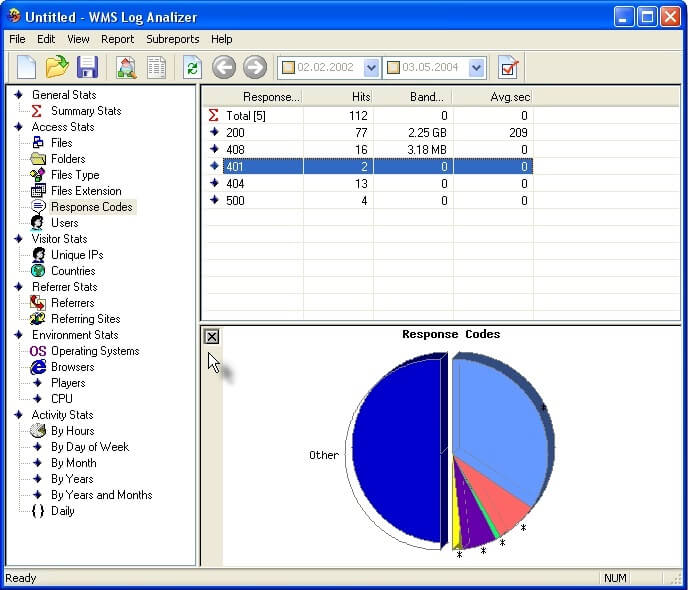Open By Month report
This screenshot has width=688, height=590.
[74, 463]
